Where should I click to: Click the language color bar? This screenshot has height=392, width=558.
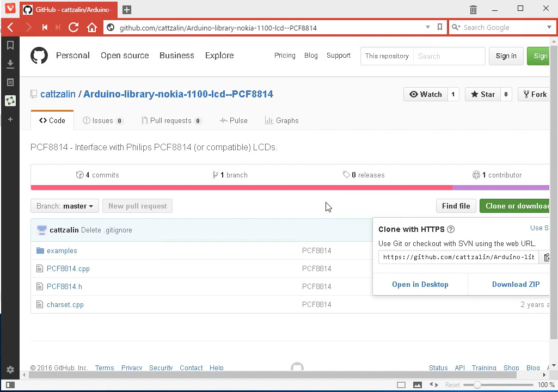[290, 187]
